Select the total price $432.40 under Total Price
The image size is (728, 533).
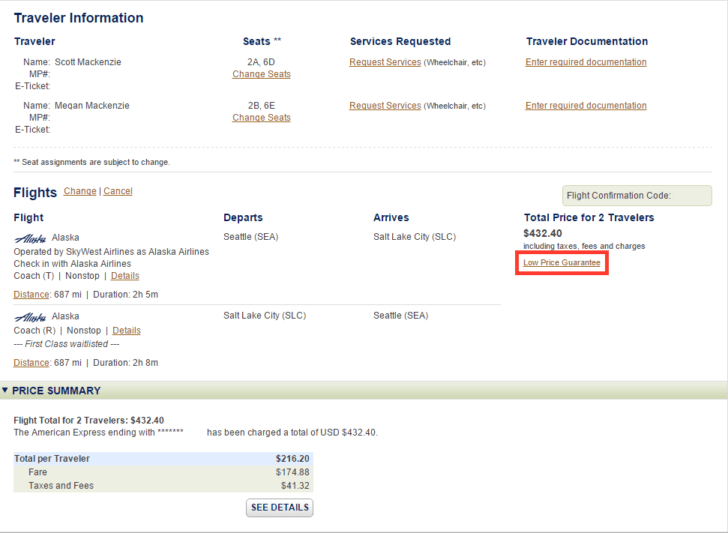click(543, 234)
